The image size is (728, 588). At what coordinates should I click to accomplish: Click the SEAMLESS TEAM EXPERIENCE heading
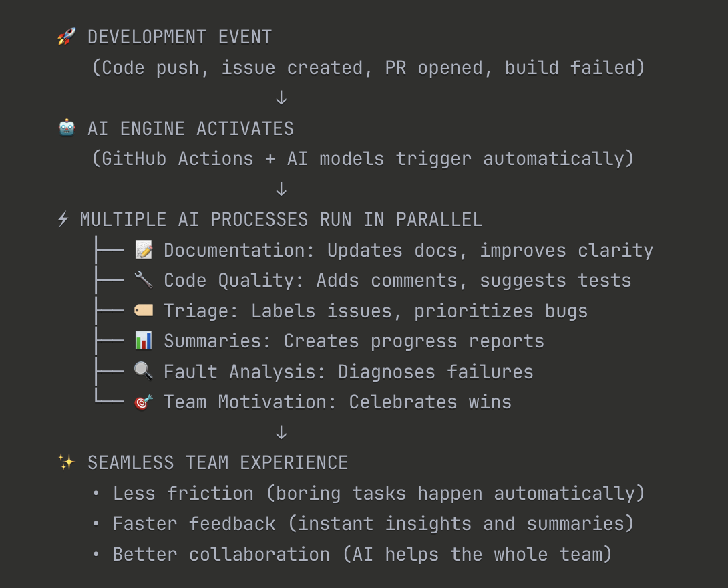(x=218, y=462)
